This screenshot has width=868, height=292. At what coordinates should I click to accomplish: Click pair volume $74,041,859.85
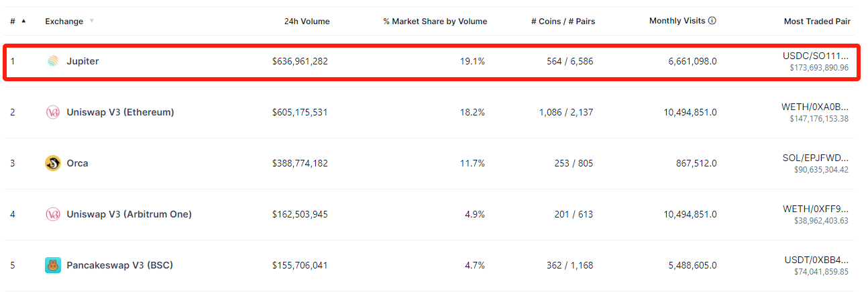tap(821, 272)
